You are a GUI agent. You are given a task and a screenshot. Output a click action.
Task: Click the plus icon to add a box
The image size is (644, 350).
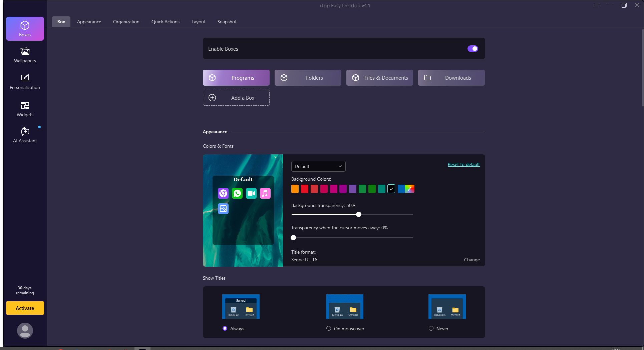(212, 98)
